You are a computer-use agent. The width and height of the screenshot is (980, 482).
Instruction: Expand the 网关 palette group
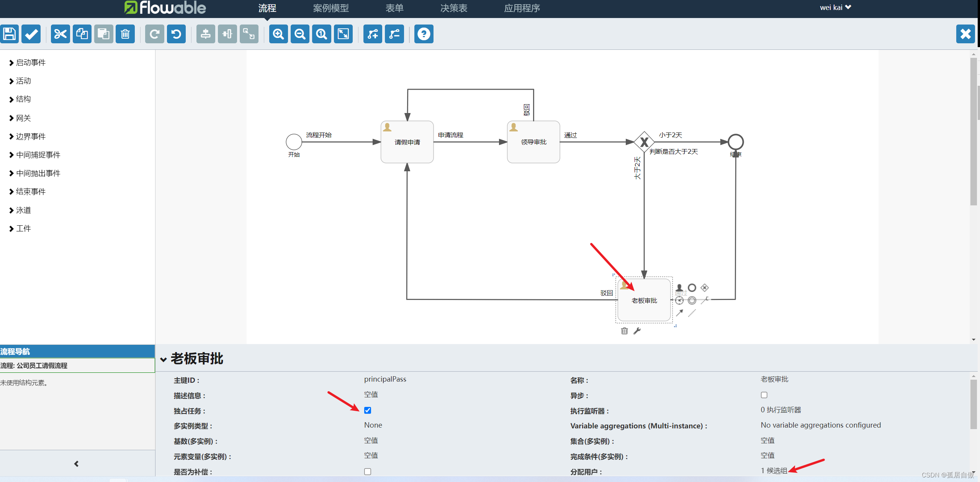[20, 118]
